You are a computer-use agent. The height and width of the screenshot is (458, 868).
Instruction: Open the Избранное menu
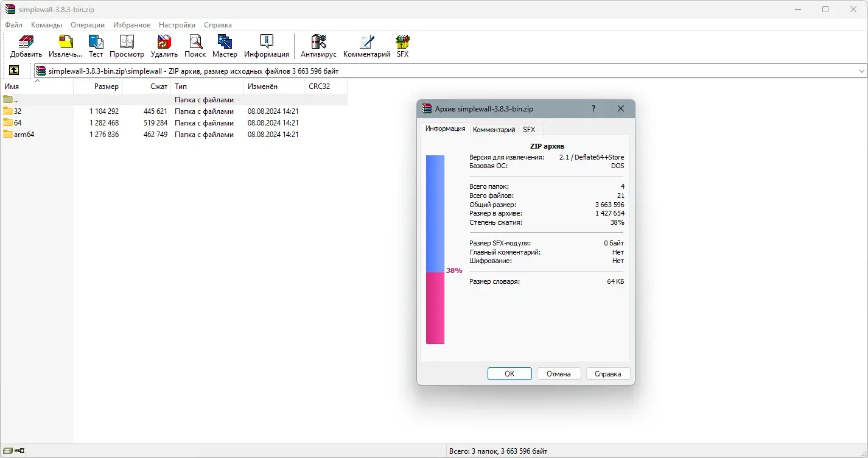pyautogui.click(x=132, y=25)
